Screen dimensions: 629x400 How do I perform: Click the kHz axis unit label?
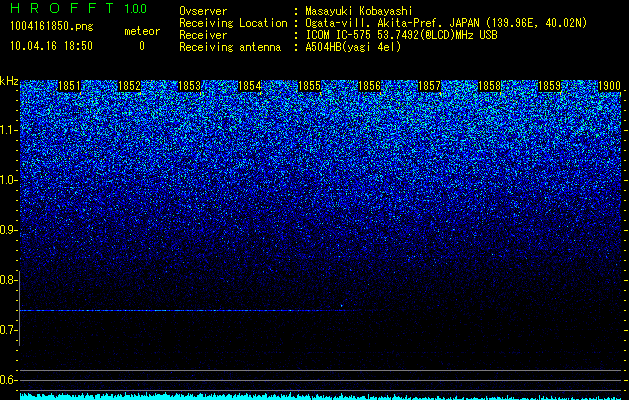click(9, 81)
